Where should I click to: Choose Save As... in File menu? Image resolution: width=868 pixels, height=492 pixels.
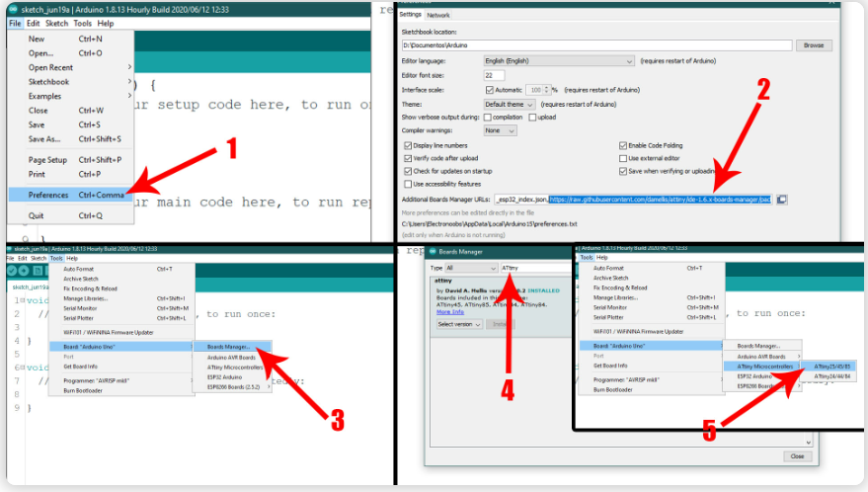71,139
